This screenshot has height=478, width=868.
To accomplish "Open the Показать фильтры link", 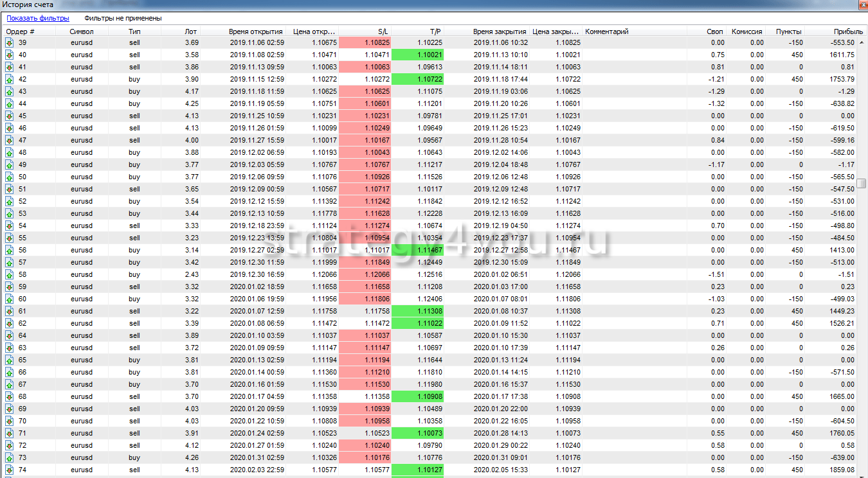I will click(38, 19).
